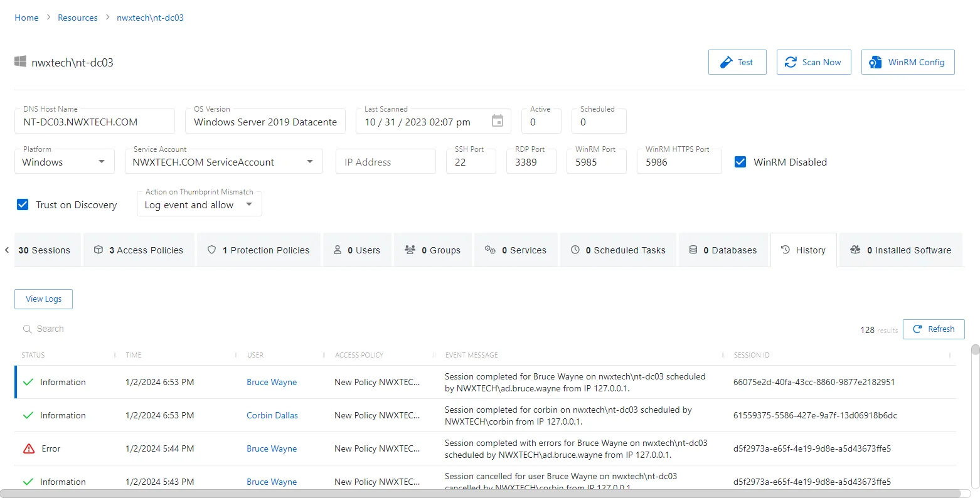This screenshot has height=498, width=980.
Task: Open WinRM Config
Action: pos(908,62)
